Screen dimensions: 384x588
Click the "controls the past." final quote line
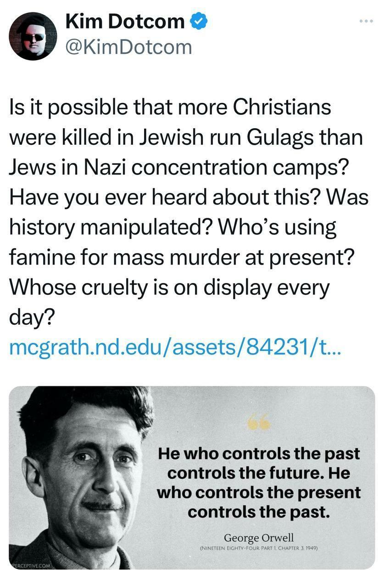259,512
